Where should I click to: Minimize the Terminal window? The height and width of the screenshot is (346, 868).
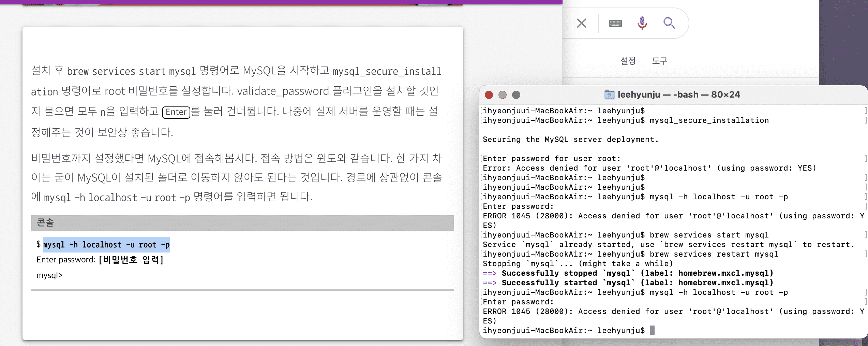pyautogui.click(x=503, y=95)
